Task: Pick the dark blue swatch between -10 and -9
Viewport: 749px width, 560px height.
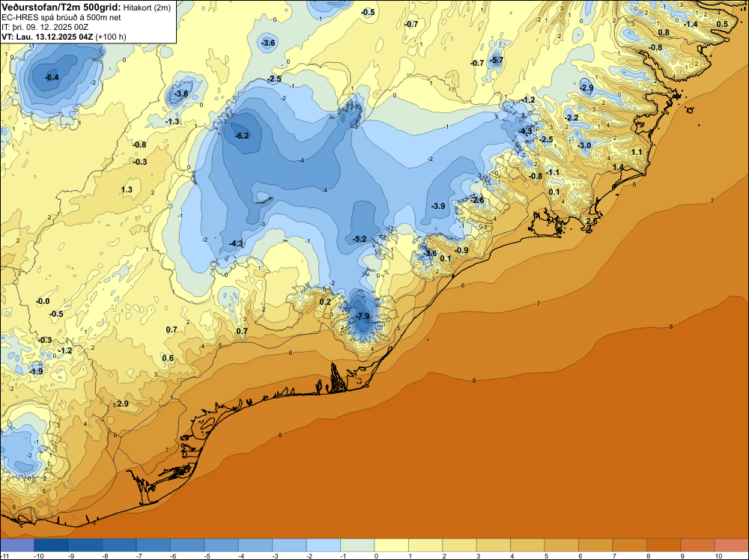Action: coord(51,545)
